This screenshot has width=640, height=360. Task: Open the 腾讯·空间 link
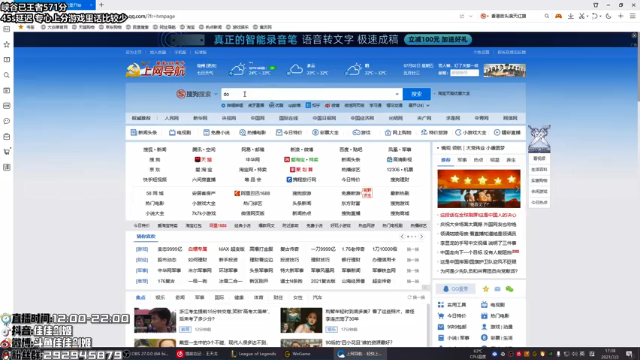[204, 150]
